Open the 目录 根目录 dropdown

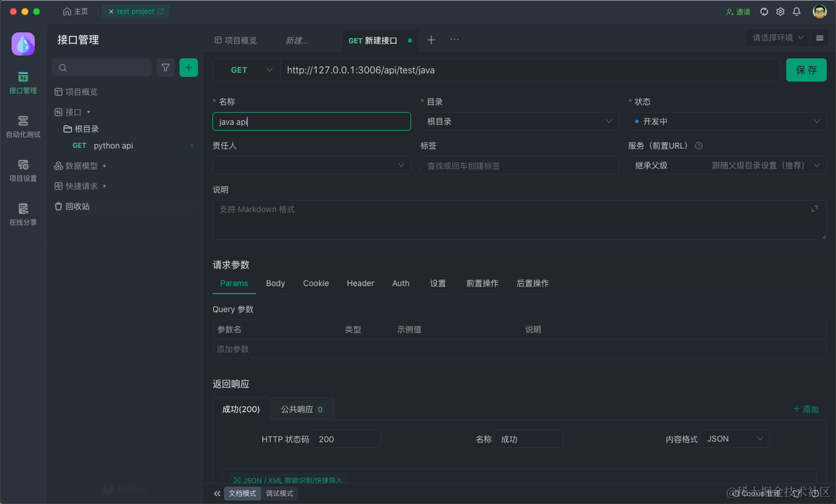coord(519,121)
